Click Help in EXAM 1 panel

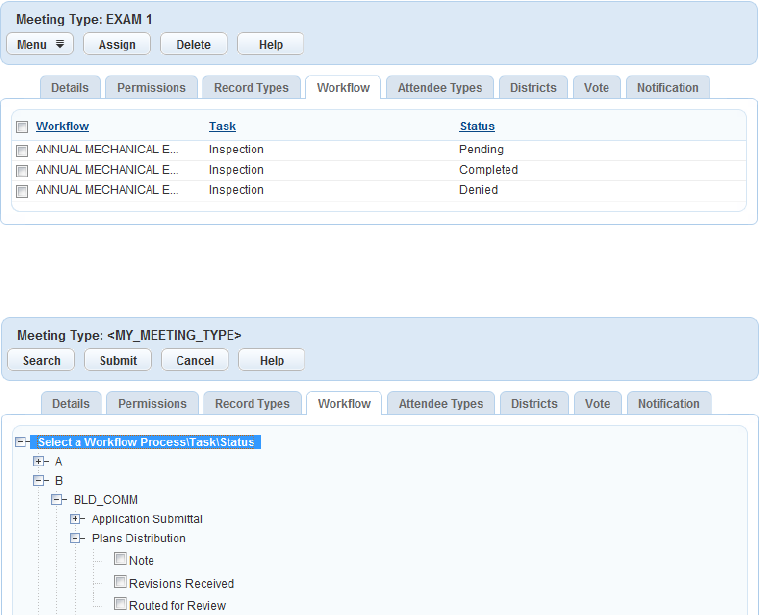pyautogui.click(x=271, y=44)
